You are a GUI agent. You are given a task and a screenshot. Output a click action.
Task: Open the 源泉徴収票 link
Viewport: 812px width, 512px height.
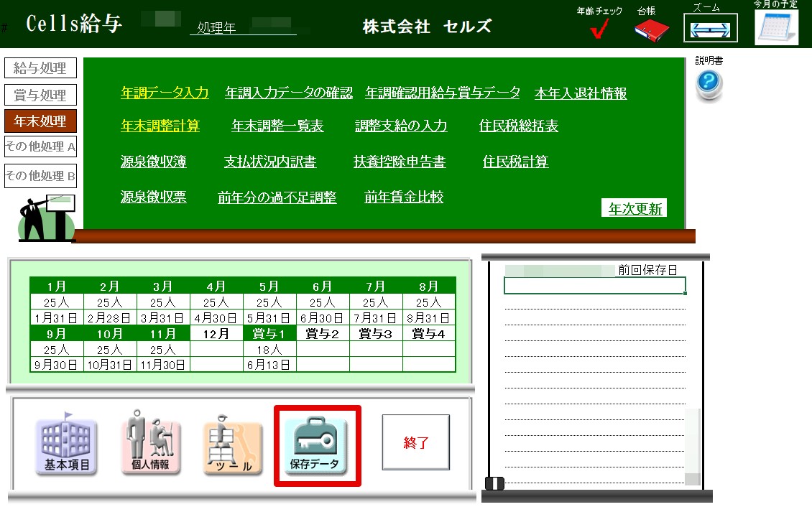click(x=153, y=197)
